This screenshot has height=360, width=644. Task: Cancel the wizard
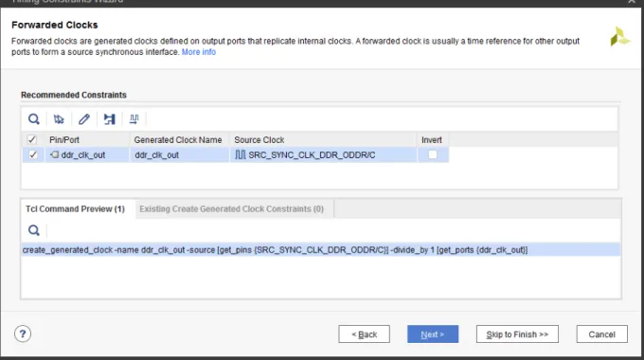tap(602, 334)
